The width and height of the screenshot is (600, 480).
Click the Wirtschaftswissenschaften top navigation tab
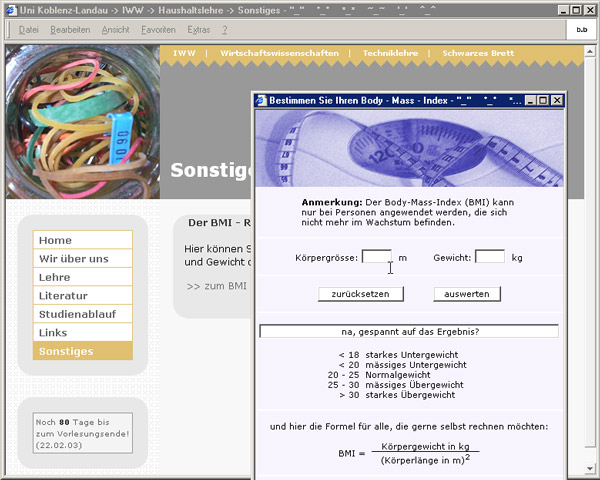279,52
